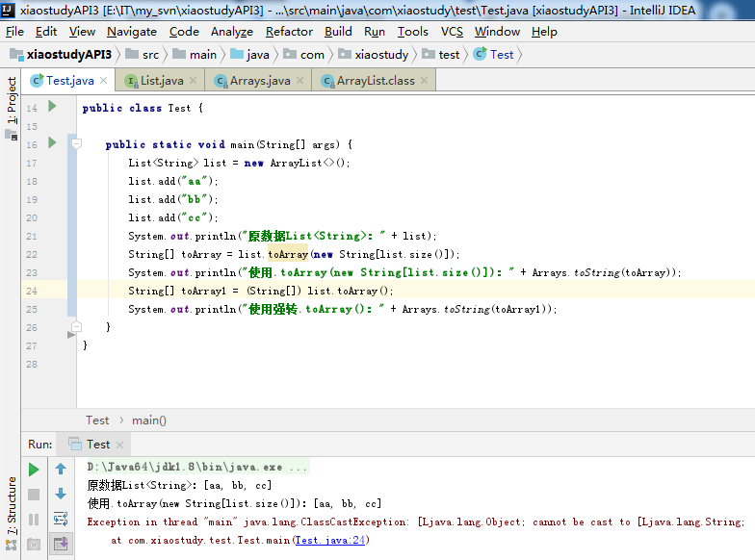Open the Navigate menu

(x=132, y=32)
